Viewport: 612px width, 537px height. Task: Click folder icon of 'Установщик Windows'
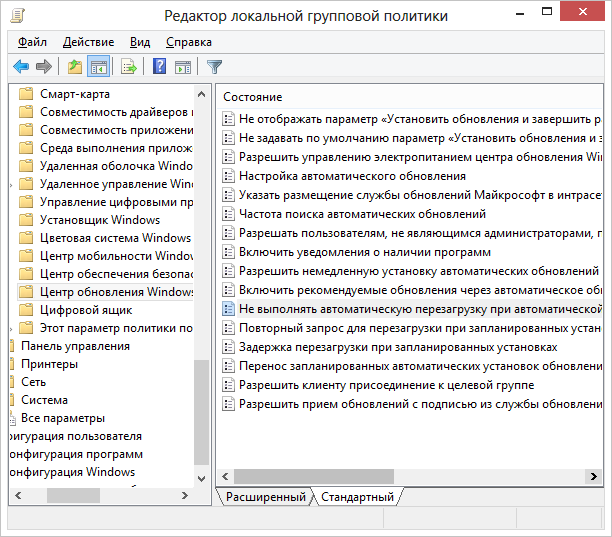(x=26, y=220)
